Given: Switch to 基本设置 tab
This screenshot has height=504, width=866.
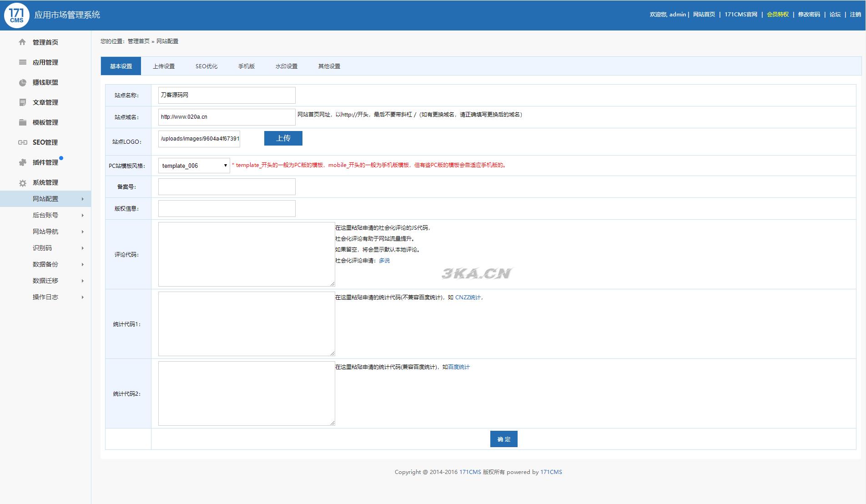Looking at the screenshot, I should (x=121, y=66).
